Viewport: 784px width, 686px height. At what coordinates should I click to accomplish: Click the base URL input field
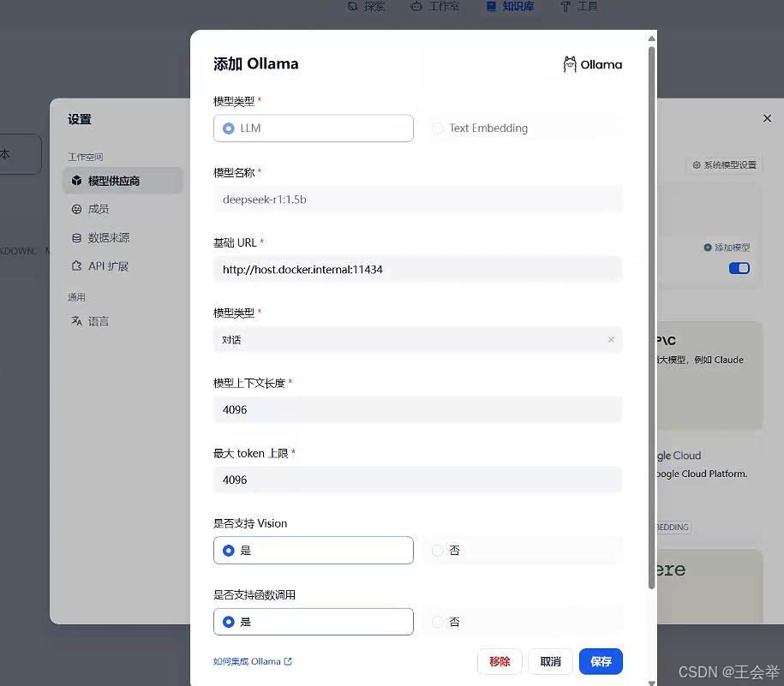[417, 270]
